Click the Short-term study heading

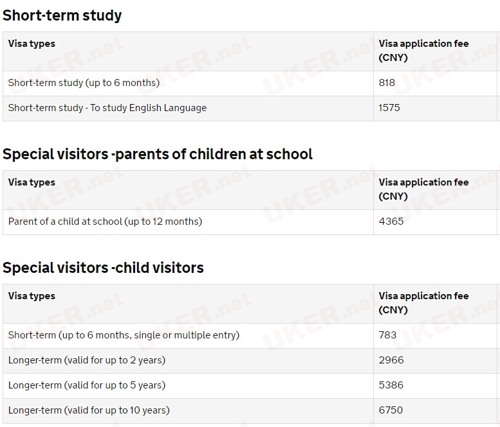click(62, 16)
